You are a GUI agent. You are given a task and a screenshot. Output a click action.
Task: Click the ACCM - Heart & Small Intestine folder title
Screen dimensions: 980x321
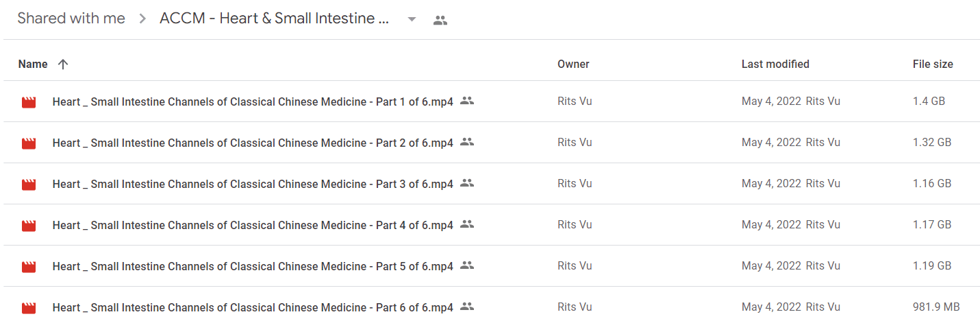275,19
